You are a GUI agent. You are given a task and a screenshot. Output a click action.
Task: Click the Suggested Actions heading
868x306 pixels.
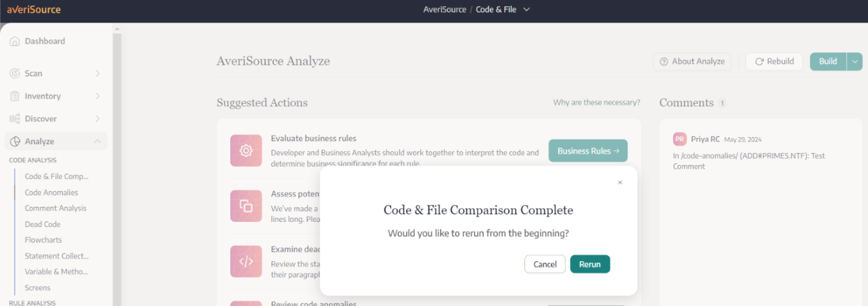[262, 102]
